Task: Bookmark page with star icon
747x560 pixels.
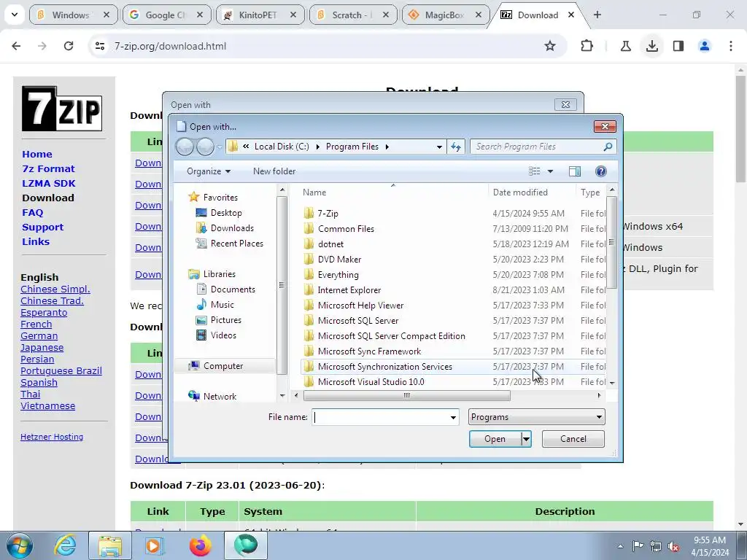Action: 550,46
